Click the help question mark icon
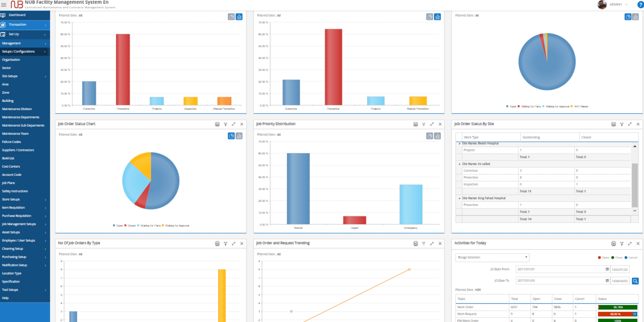Viewport: 644px width, 322px height. coord(641,5)
